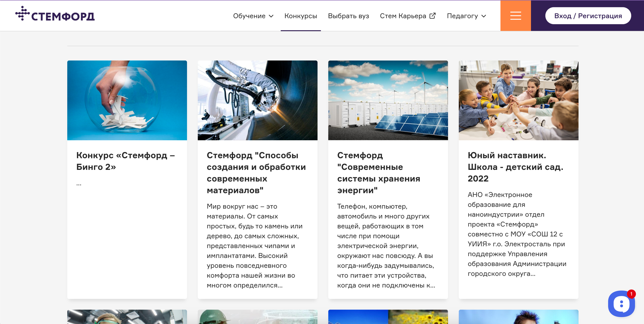
Task: Open the fishbowl lottery image thumbnail
Action: pos(127,100)
